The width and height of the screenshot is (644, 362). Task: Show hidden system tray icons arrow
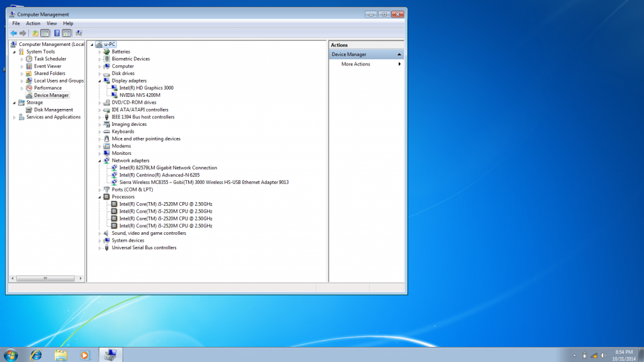click(574, 356)
